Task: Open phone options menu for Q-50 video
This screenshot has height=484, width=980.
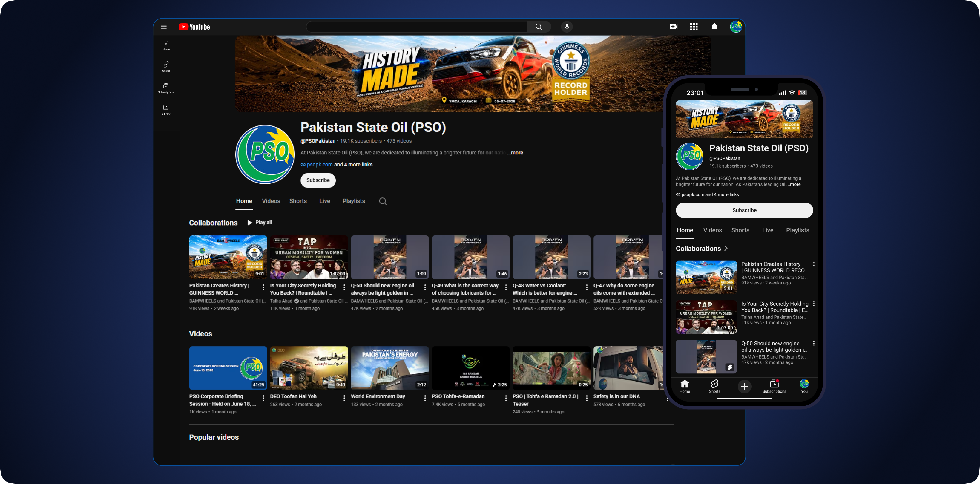Action: (x=814, y=343)
